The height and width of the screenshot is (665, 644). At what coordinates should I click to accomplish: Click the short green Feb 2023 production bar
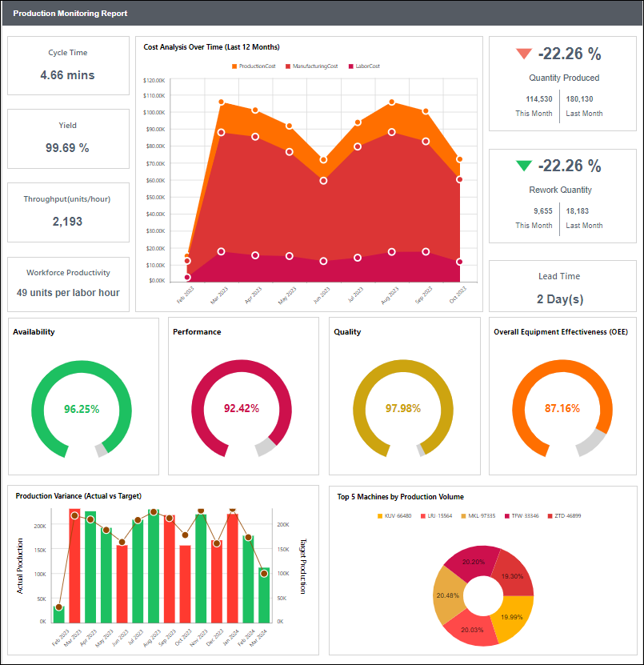click(x=59, y=614)
